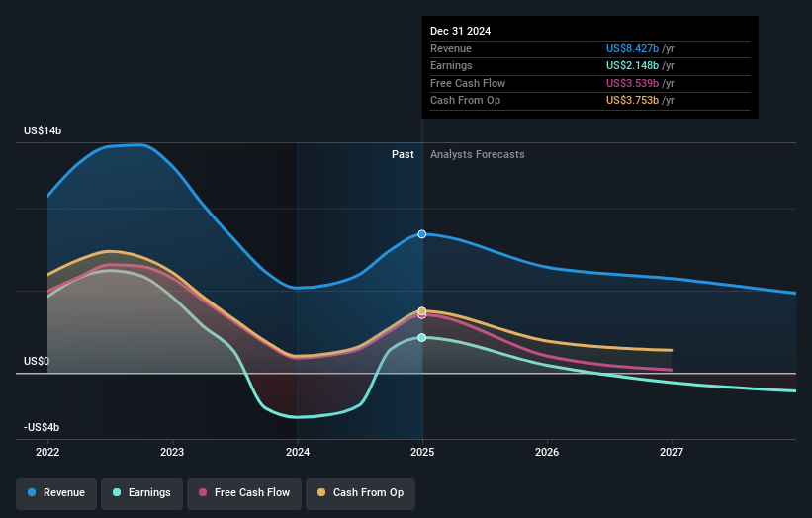Screen dimensions: 812x518
Task: Click the Earnings row label in tooltip
Action: pos(451,65)
